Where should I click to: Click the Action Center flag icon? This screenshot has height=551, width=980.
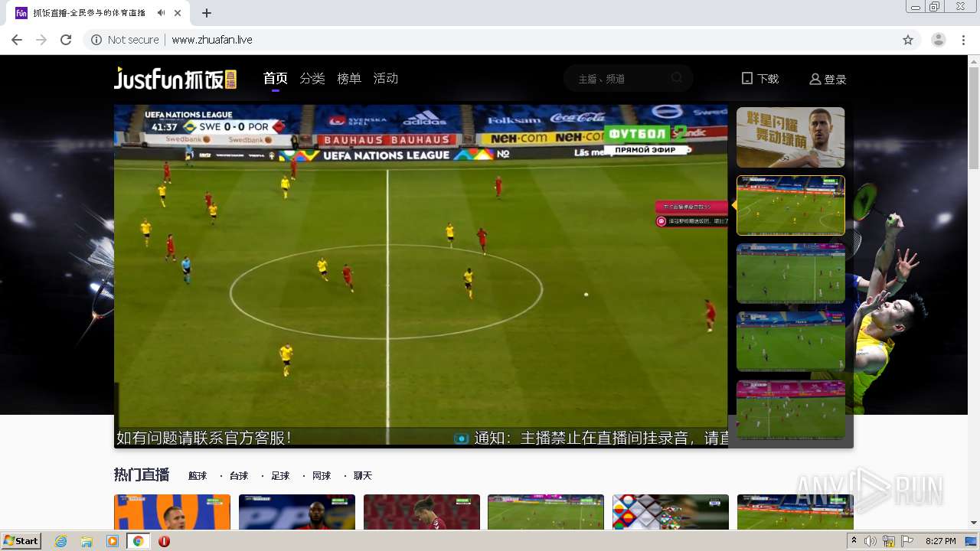point(907,541)
